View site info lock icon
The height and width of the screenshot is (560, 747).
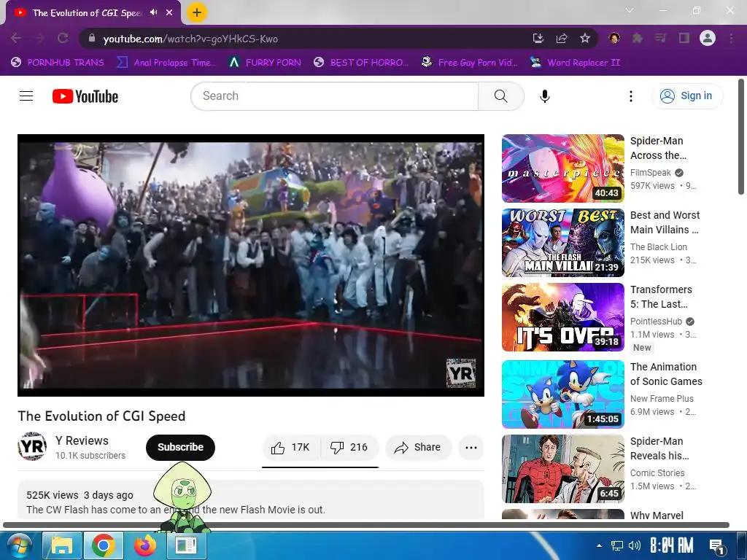(x=92, y=38)
